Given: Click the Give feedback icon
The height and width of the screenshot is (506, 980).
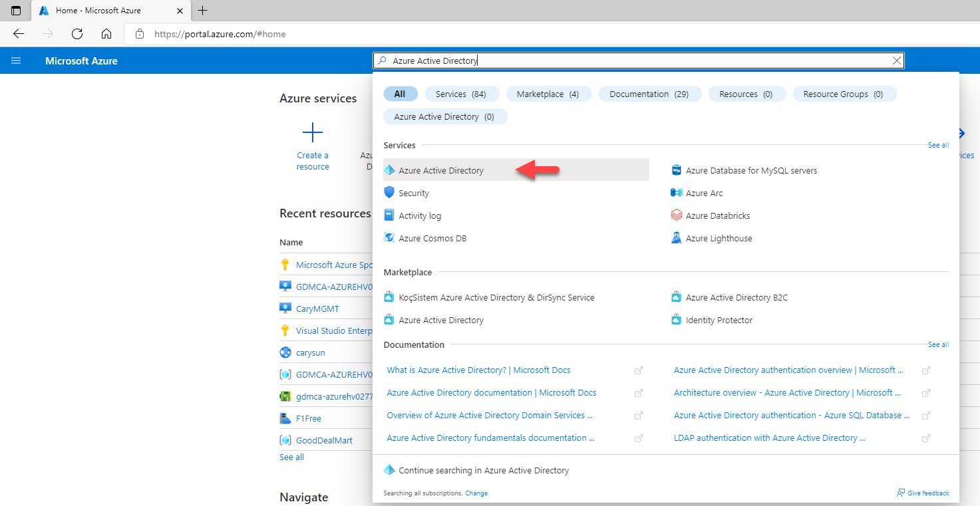Looking at the screenshot, I should coord(901,493).
